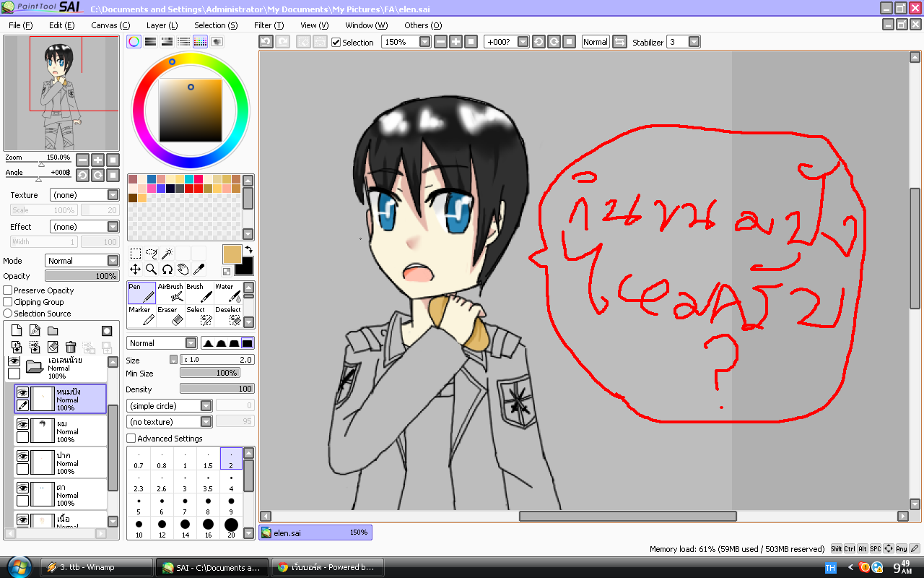Create a new linework layer
This screenshot has width=924, height=578.
point(35,331)
